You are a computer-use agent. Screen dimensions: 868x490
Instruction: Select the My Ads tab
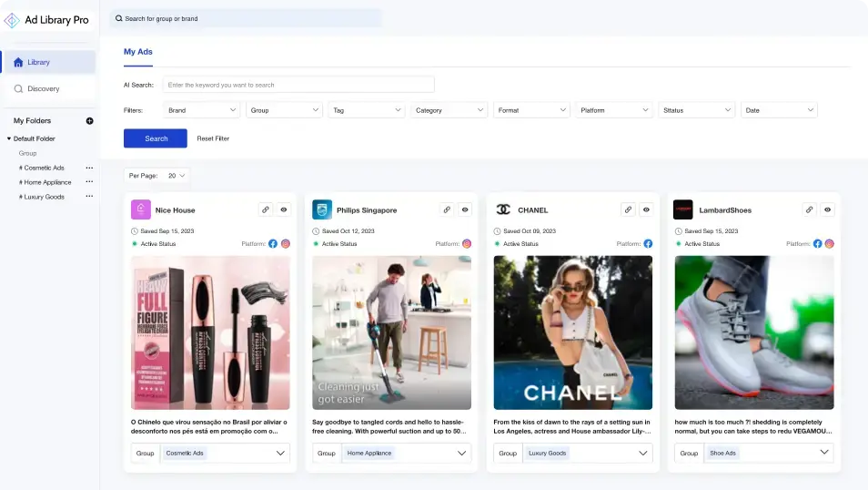click(138, 52)
